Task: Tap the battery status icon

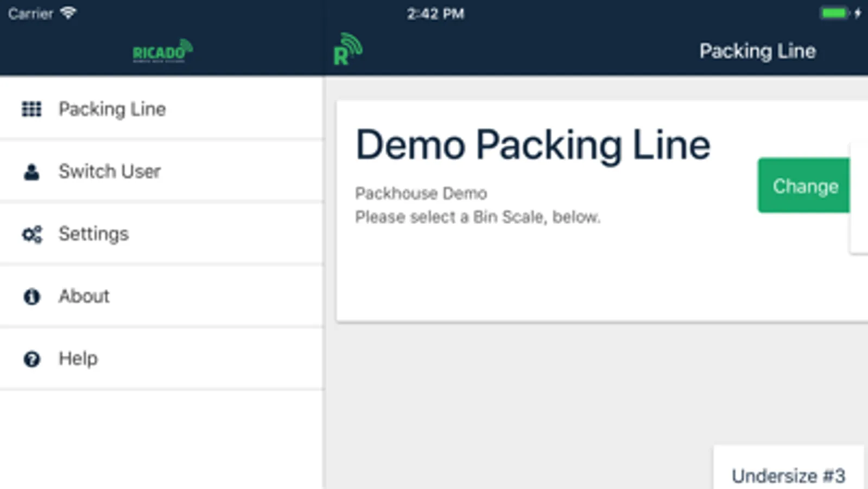Action: (834, 13)
